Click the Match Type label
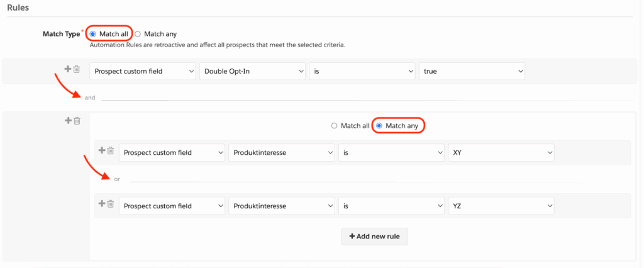This screenshot has width=644, height=268. (x=61, y=34)
